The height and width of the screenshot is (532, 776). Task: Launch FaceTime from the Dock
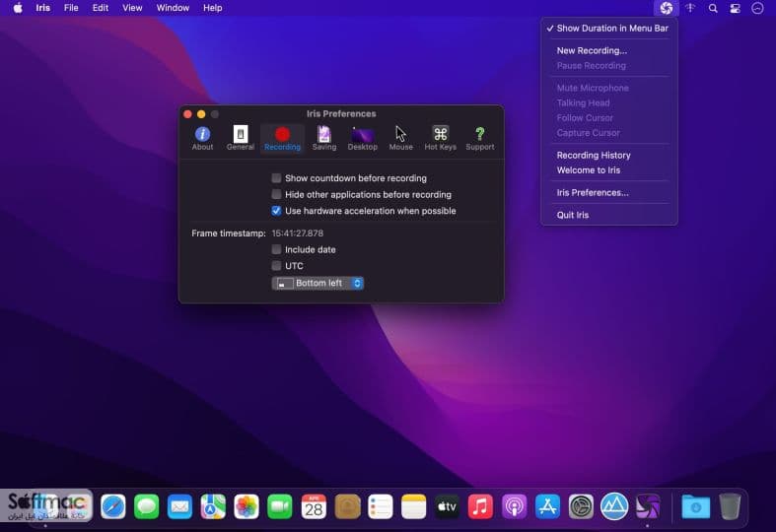[280, 506]
